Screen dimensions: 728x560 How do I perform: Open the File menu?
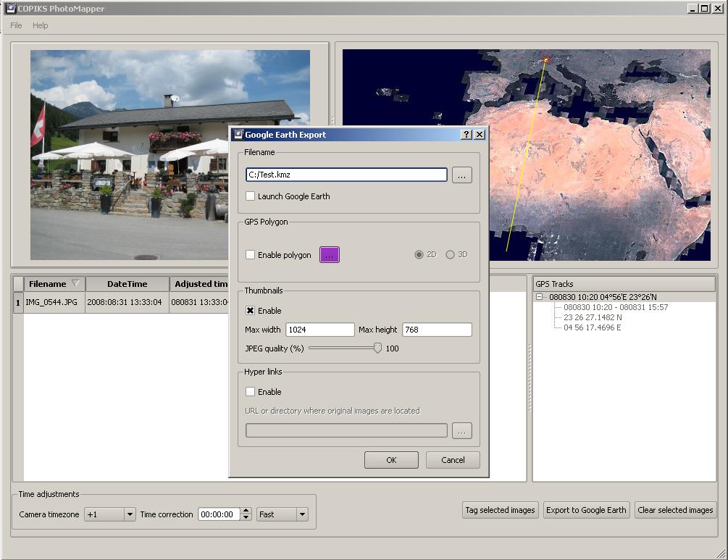[x=16, y=25]
